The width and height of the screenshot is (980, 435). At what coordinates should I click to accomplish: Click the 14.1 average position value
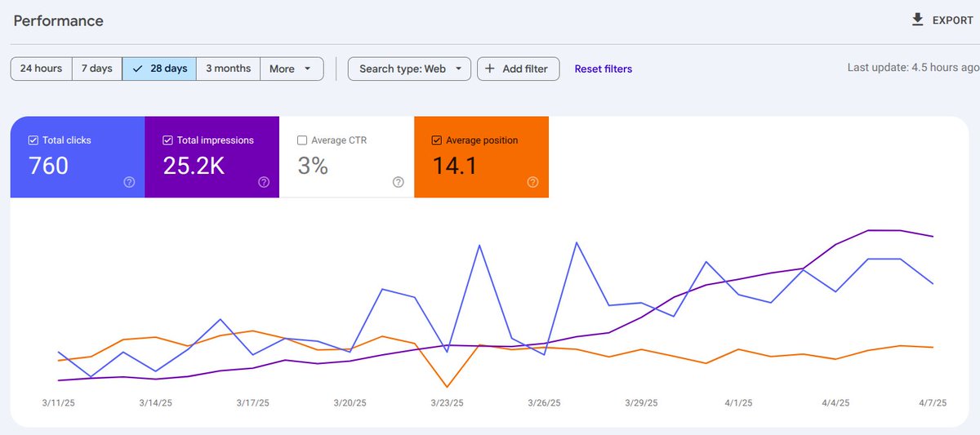click(456, 166)
